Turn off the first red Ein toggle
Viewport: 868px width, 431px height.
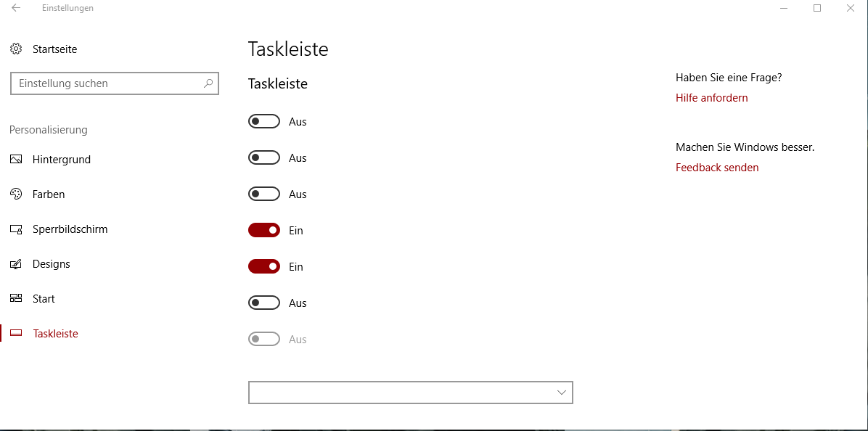point(264,231)
